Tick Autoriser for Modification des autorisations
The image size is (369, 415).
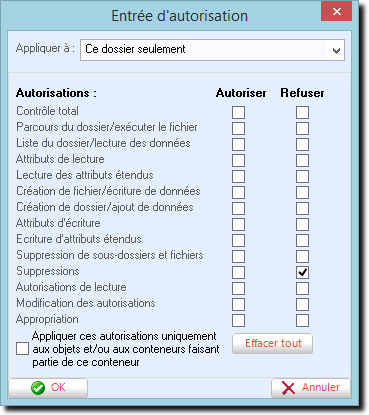[x=238, y=304]
